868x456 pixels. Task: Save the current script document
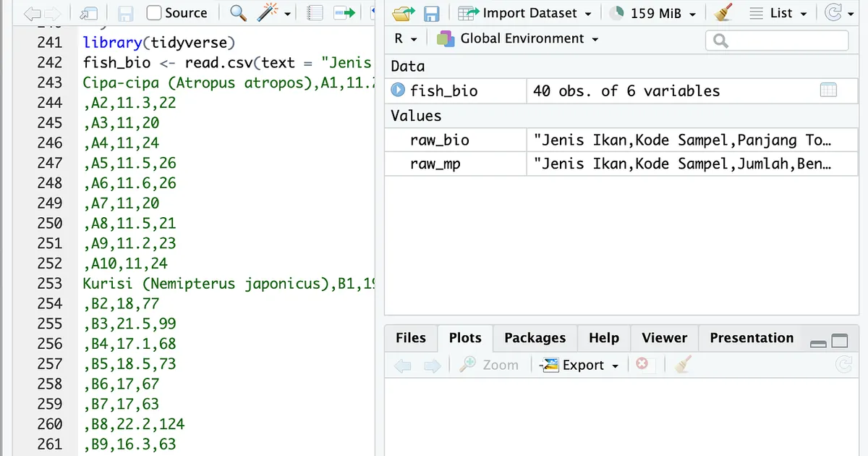point(124,13)
